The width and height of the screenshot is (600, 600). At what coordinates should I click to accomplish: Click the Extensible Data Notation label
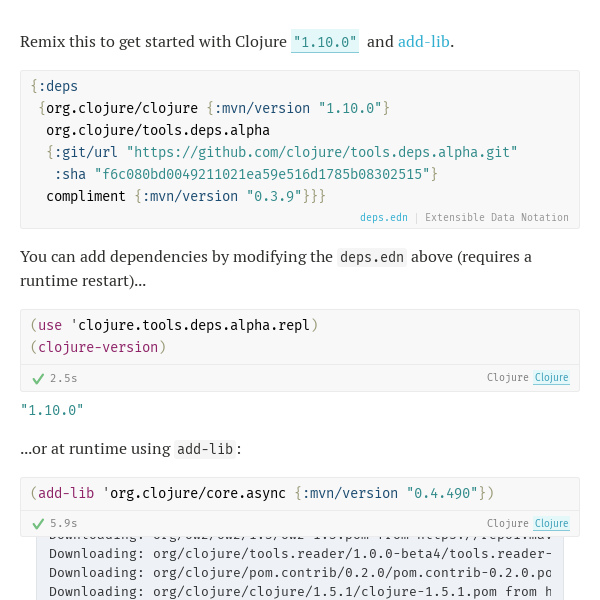(x=497, y=217)
